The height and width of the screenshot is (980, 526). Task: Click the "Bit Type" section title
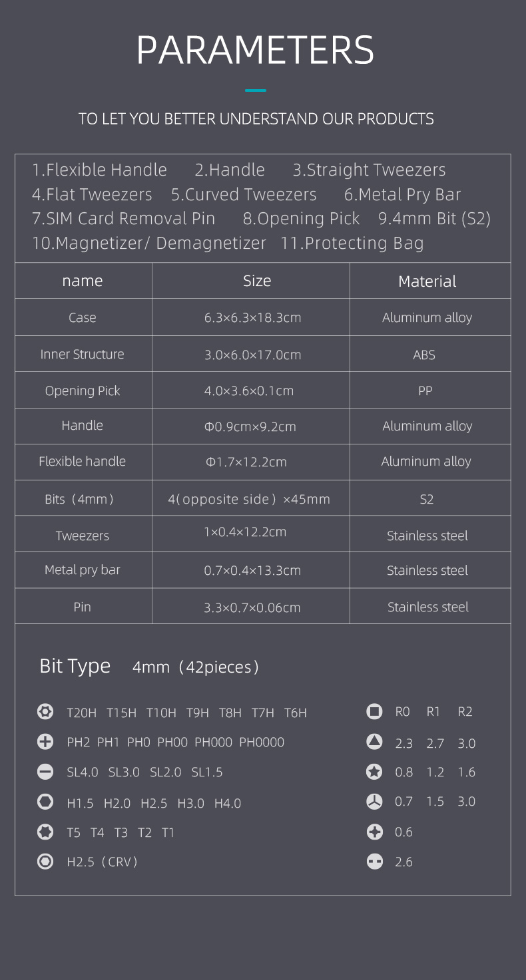(75, 666)
